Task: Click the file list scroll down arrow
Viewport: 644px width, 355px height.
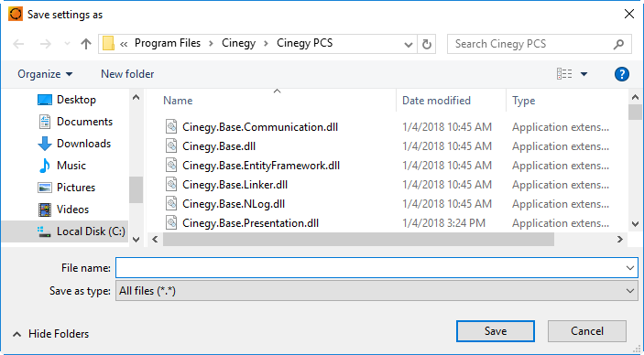Action: point(636,223)
